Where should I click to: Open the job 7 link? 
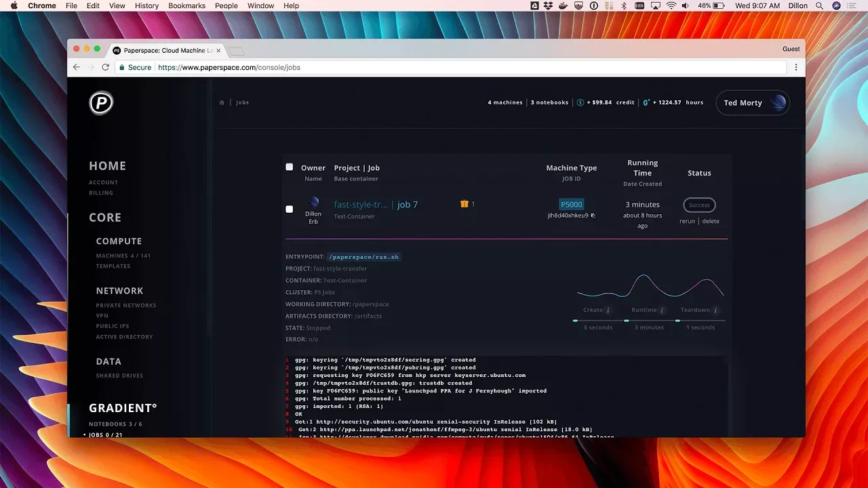tap(408, 204)
